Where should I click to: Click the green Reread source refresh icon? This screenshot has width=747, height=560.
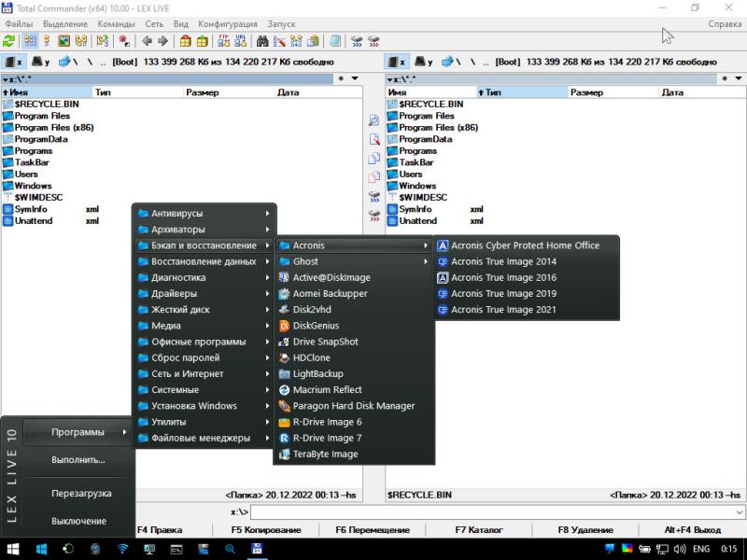pyautogui.click(x=9, y=41)
